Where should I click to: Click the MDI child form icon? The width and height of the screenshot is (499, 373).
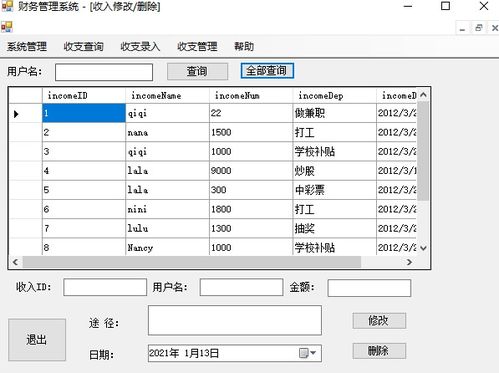(x=6, y=27)
